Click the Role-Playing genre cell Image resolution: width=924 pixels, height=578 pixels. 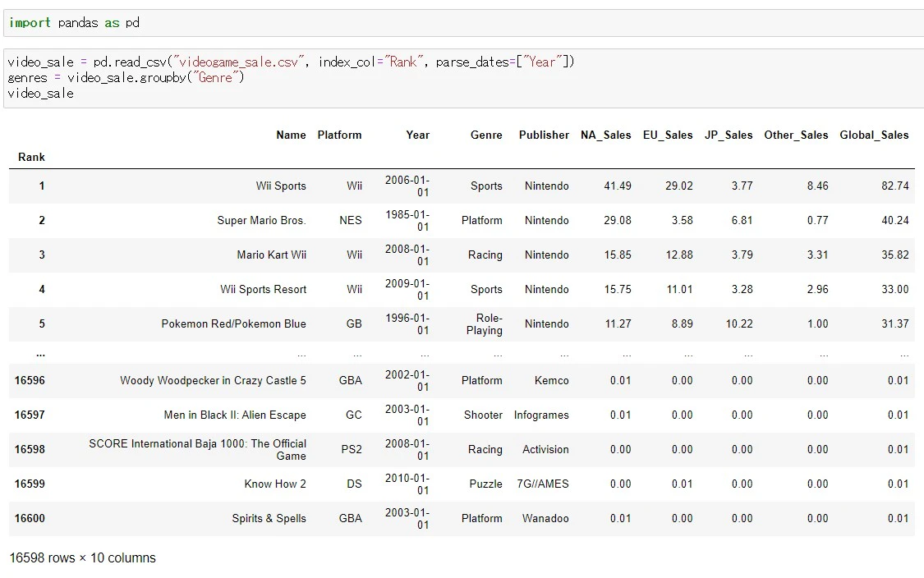485,324
